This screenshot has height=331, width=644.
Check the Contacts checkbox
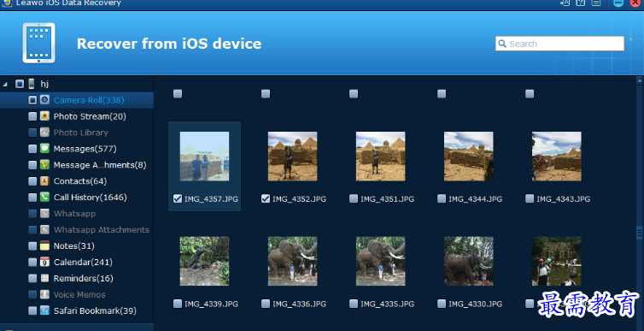click(32, 181)
